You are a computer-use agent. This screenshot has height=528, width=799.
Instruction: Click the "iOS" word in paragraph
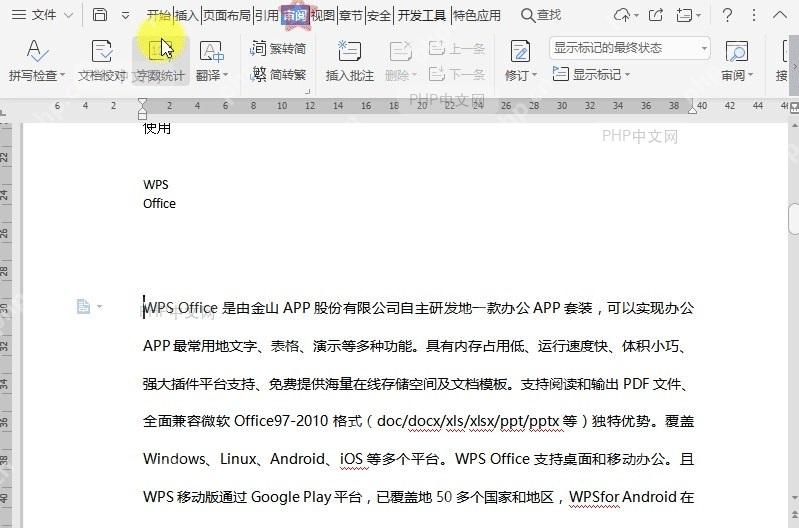click(x=351, y=459)
